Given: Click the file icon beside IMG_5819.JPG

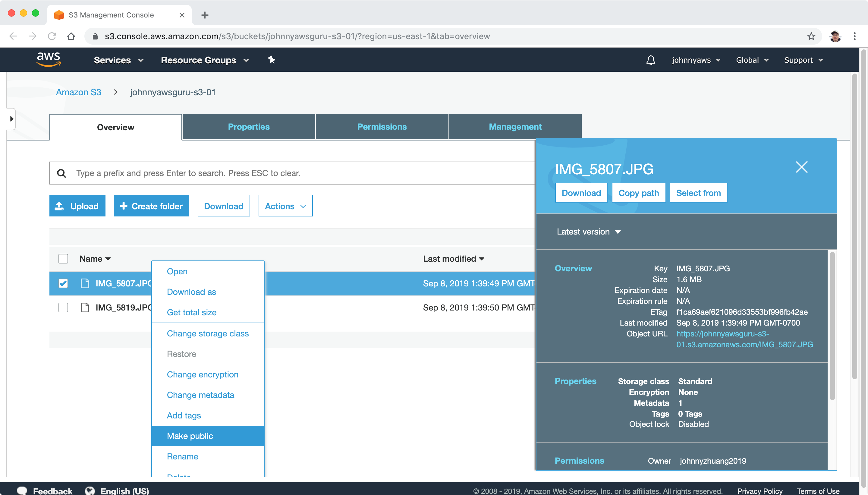Looking at the screenshot, I should (x=85, y=307).
